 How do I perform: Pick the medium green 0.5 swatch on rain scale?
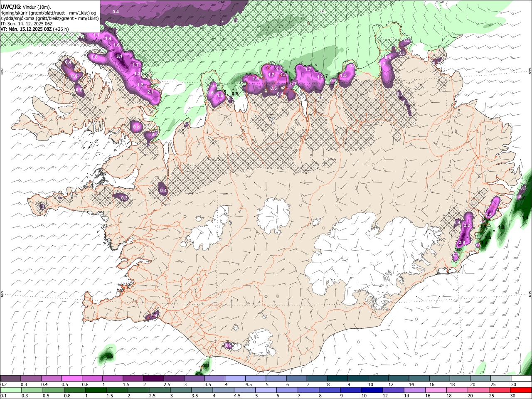(53, 390)
